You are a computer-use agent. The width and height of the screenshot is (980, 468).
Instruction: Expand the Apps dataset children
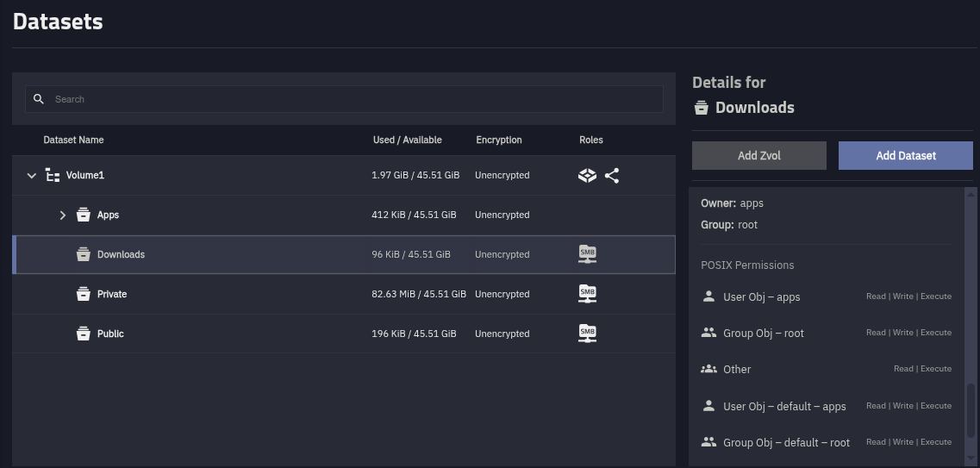62,215
